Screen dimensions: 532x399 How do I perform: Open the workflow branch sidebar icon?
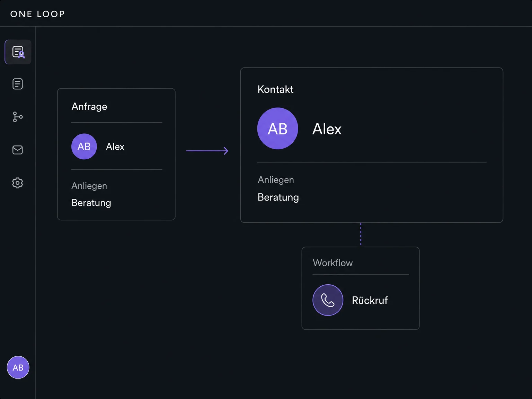coord(18,117)
